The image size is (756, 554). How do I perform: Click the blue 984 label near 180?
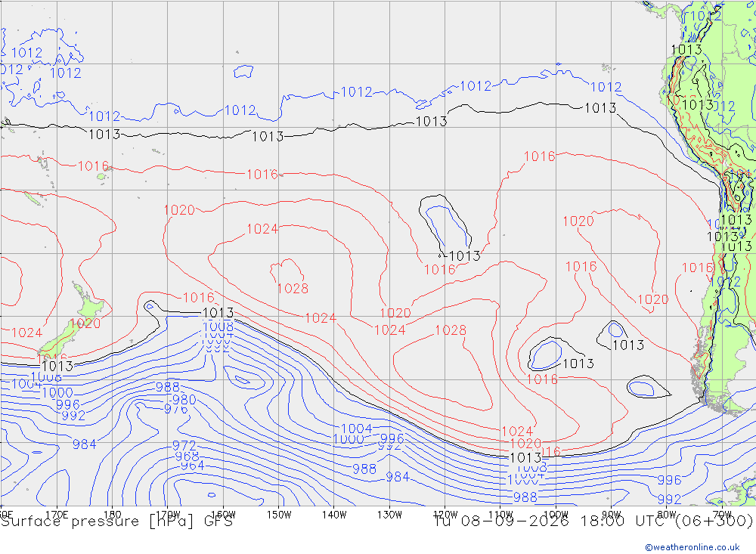tap(85, 444)
